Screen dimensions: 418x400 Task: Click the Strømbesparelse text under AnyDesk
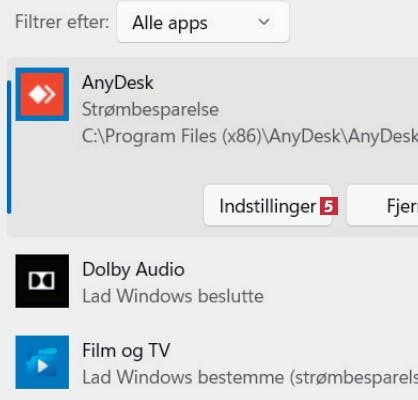(150, 109)
